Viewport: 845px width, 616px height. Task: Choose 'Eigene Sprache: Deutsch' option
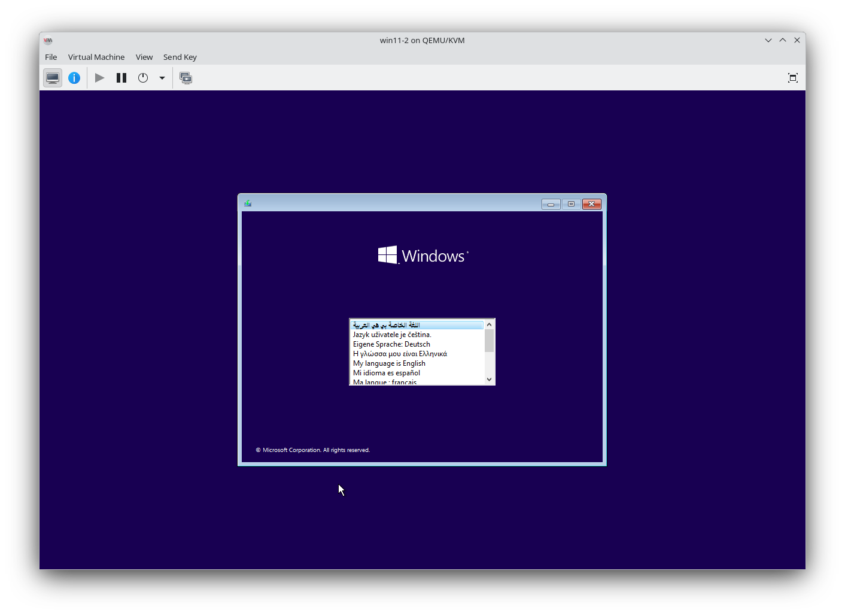pyautogui.click(x=417, y=344)
